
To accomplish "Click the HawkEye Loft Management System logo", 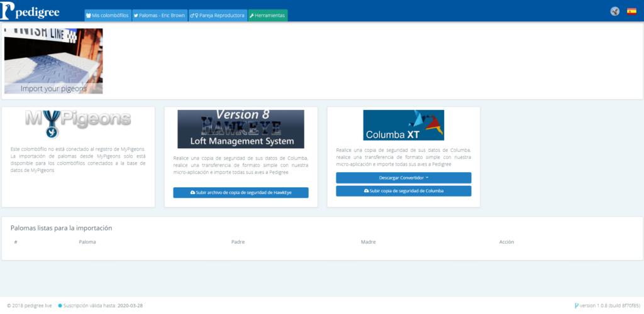I will (240, 129).
